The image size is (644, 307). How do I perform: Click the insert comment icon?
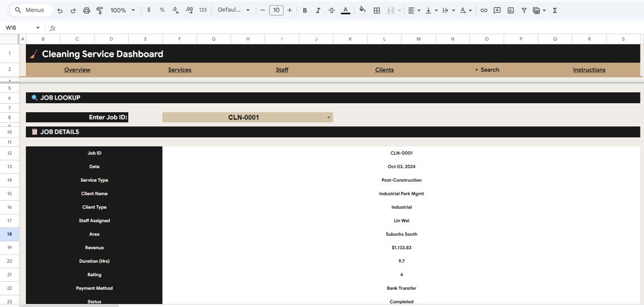click(x=497, y=10)
